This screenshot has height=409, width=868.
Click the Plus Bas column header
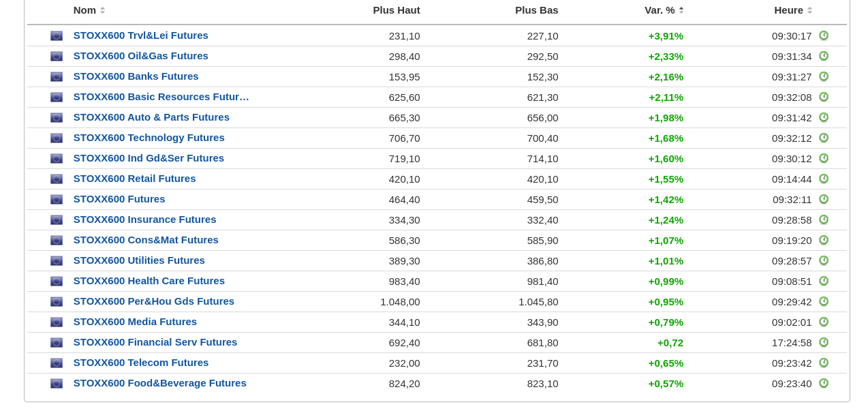pos(537,10)
